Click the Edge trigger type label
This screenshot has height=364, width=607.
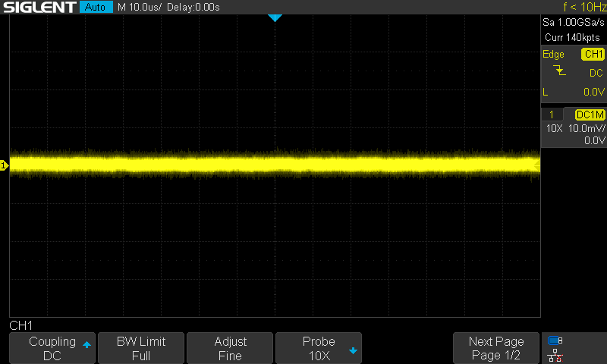pos(553,55)
